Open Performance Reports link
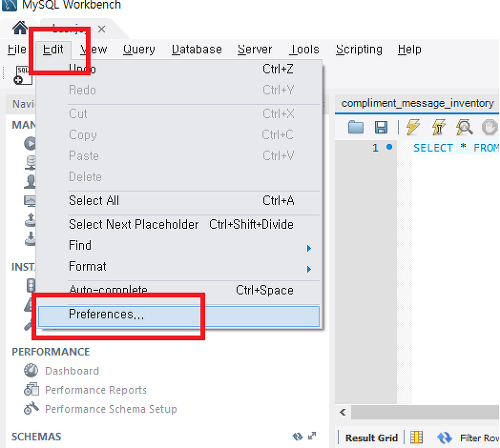Viewport: 500px width, 448px height. click(96, 390)
